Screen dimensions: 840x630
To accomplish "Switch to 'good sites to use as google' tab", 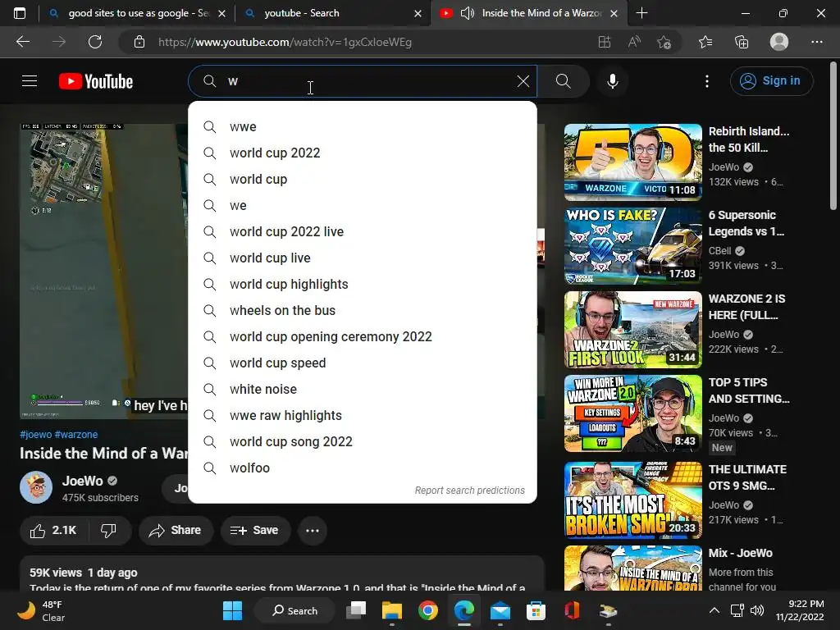I will coord(137,13).
